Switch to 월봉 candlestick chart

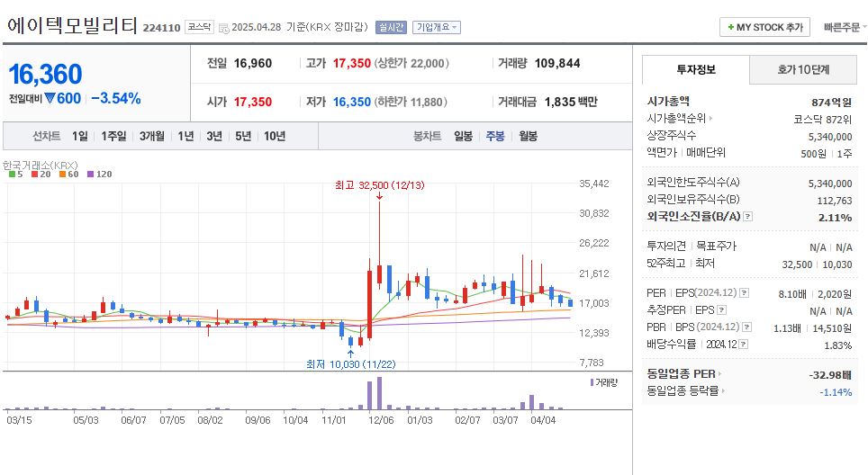(529, 136)
